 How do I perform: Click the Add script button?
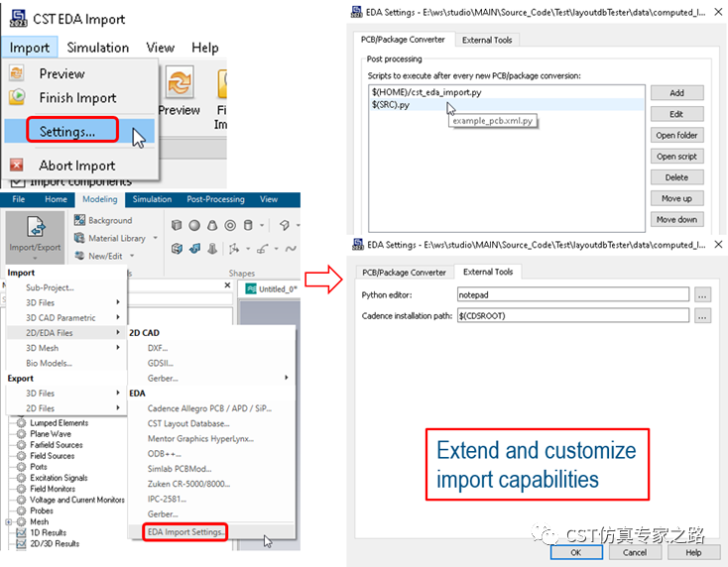(x=676, y=93)
